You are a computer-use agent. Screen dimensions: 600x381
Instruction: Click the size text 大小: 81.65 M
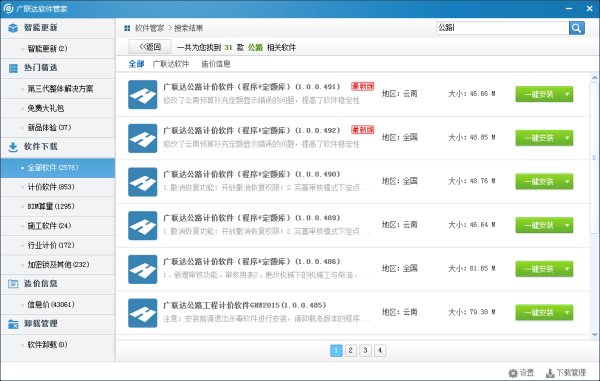[x=471, y=269]
